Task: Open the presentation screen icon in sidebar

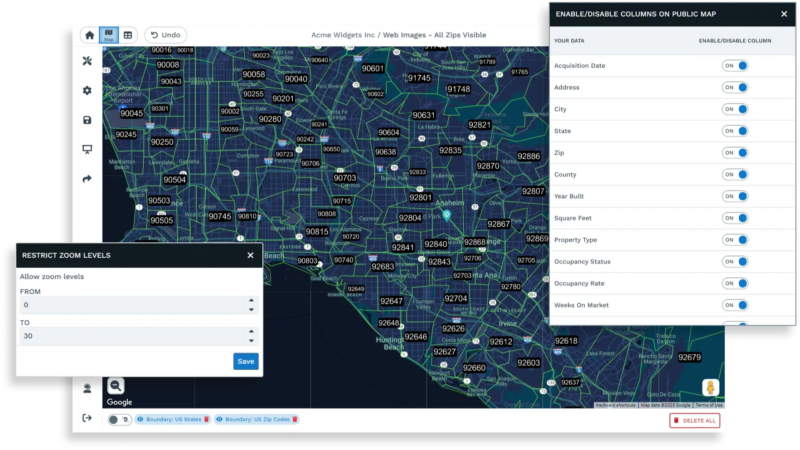Action: (87, 150)
